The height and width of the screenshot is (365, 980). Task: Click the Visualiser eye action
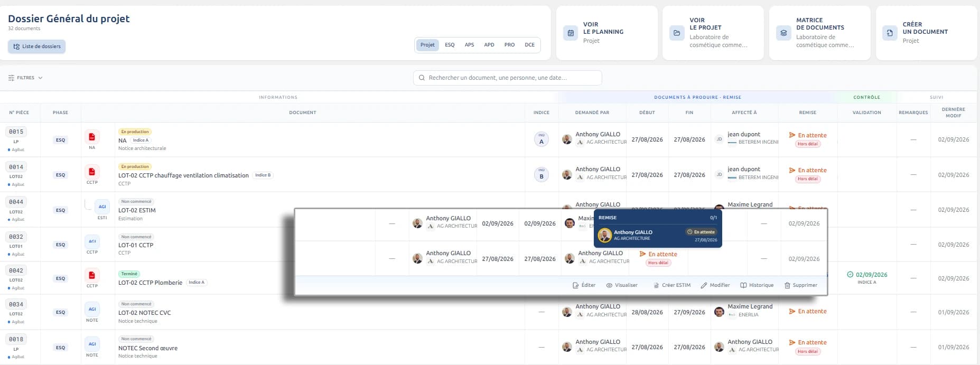click(x=622, y=285)
